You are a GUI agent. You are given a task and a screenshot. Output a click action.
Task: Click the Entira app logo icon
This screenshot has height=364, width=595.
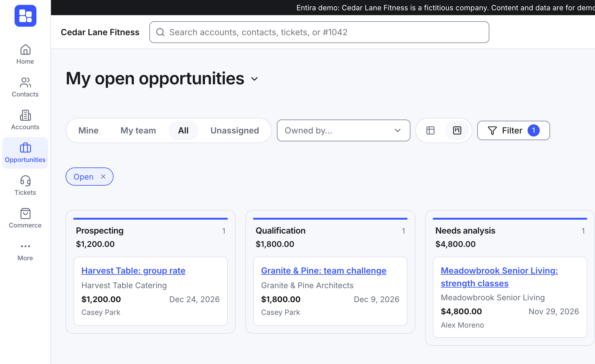coord(25,16)
